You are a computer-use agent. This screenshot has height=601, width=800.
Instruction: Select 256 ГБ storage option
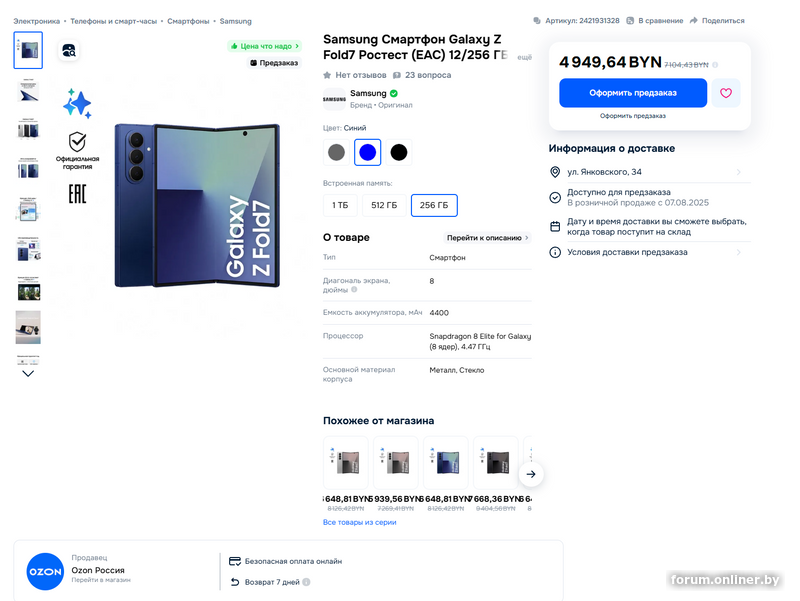[x=434, y=206]
